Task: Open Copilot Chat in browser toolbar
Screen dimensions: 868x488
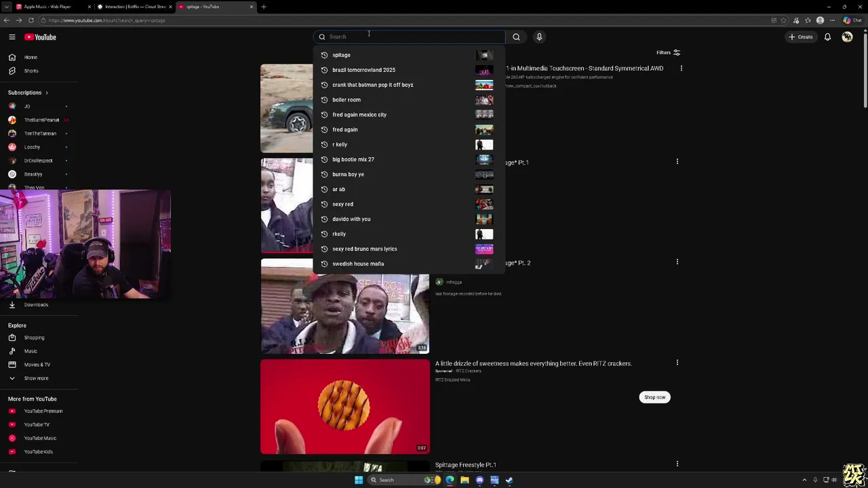Action: coord(852,20)
